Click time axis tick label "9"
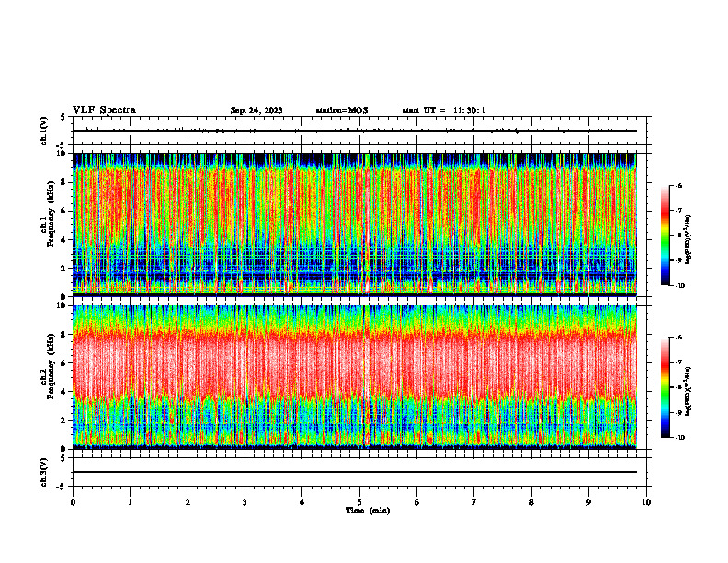The image size is (728, 563). [x=588, y=502]
